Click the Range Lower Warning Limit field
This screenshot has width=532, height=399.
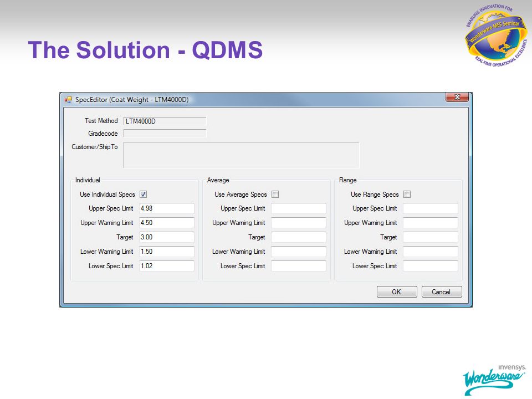pos(431,252)
